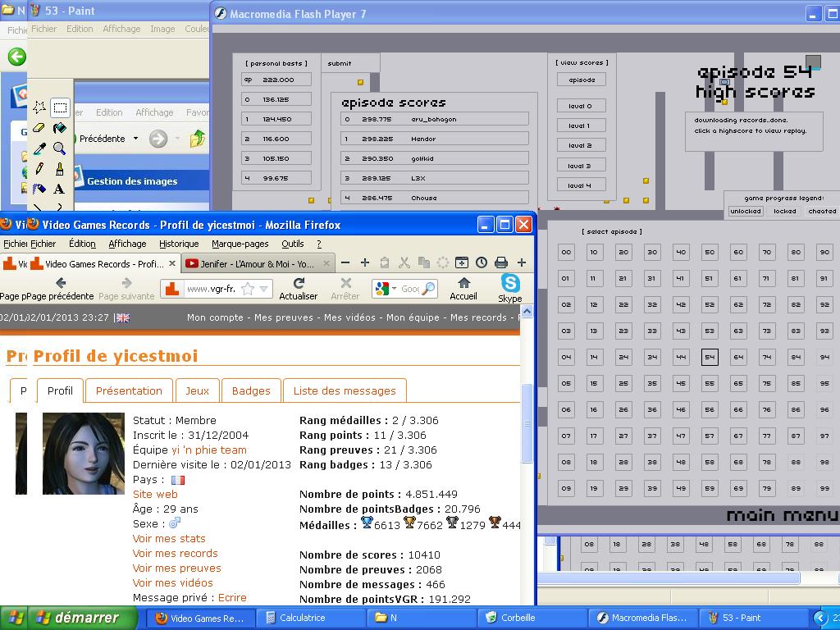Image resolution: width=840 pixels, height=630 pixels.
Task: Select the Color picker eyedropper tool
Action: click(39, 148)
